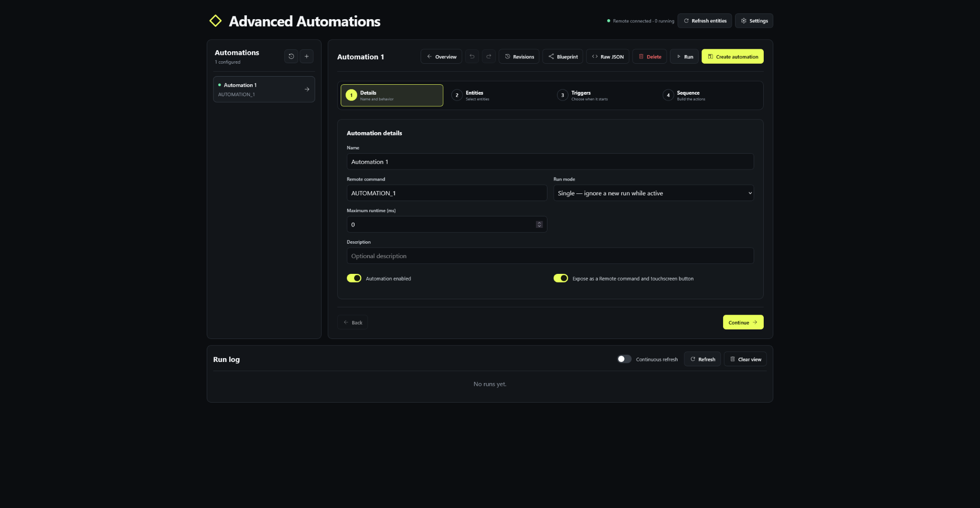Select step 1 Details tab

tap(392, 95)
